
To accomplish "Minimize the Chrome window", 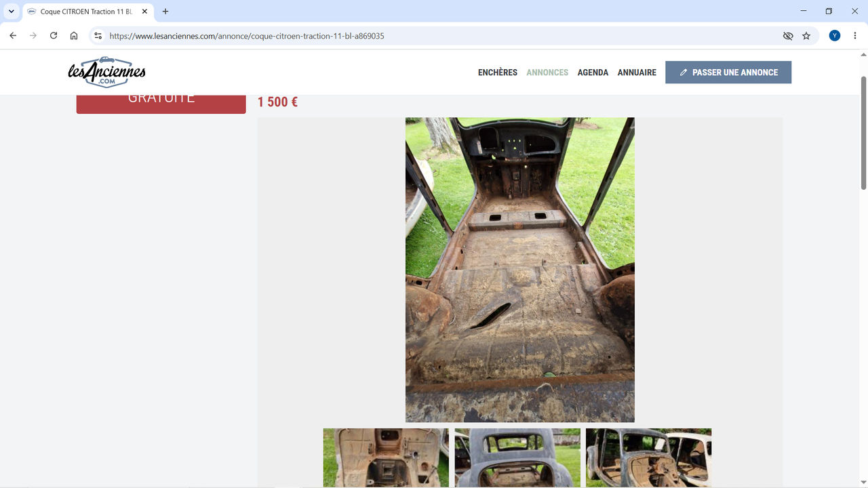I will click(x=804, y=12).
